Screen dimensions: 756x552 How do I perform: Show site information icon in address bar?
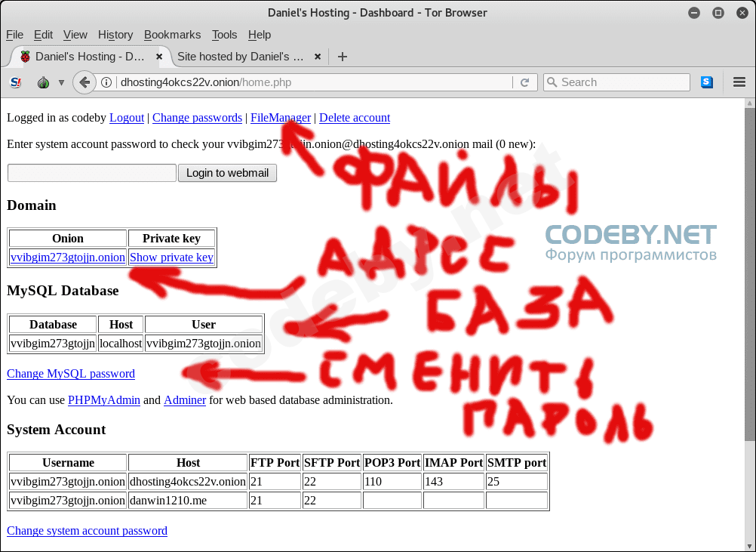click(106, 82)
